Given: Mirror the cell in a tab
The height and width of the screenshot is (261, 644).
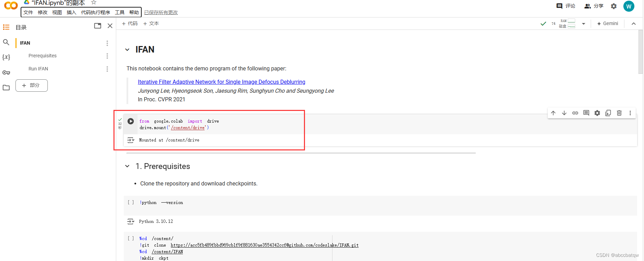Looking at the screenshot, I should (608, 113).
